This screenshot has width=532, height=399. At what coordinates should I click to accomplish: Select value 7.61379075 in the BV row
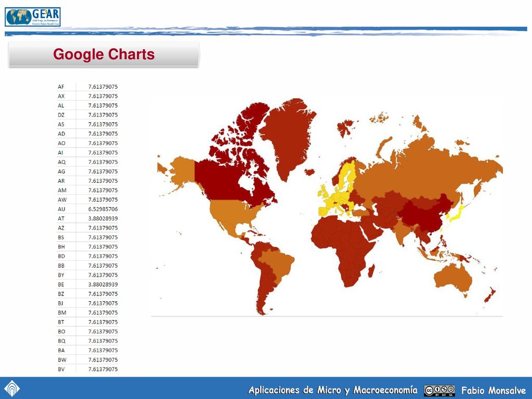tap(103, 369)
